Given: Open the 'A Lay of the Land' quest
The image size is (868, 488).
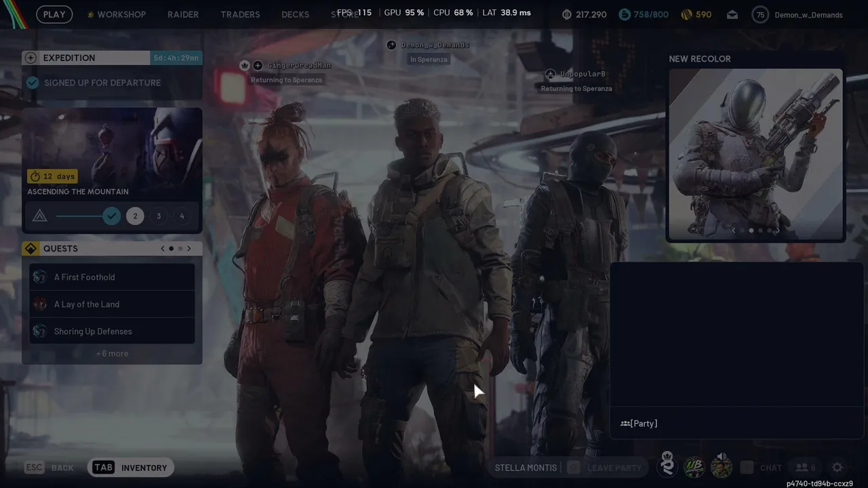Looking at the screenshot, I should point(112,304).
